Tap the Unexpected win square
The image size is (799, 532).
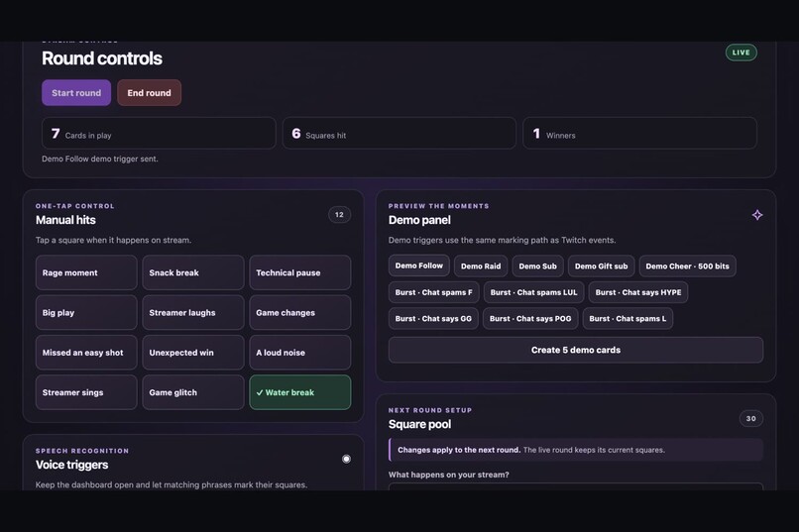193,353
